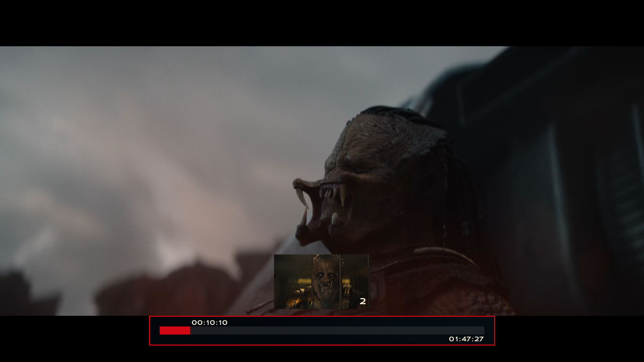
Task: Seek to the midpoint of the progress bar
Action: (x=322, y=330)
